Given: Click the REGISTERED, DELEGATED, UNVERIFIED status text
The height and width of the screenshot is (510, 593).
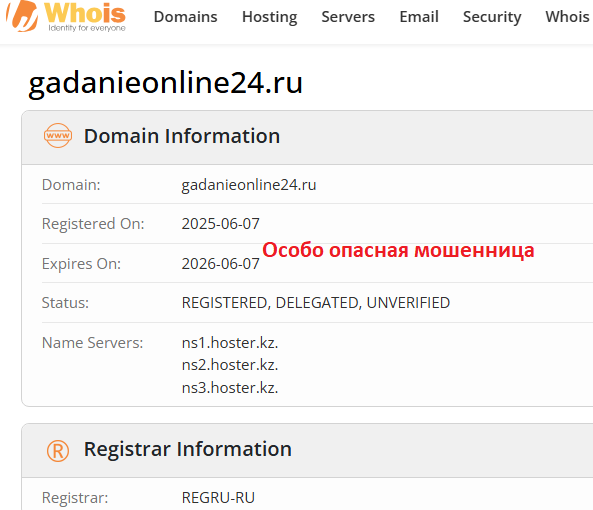Looking at the screenshot, I should click(316, 303).
